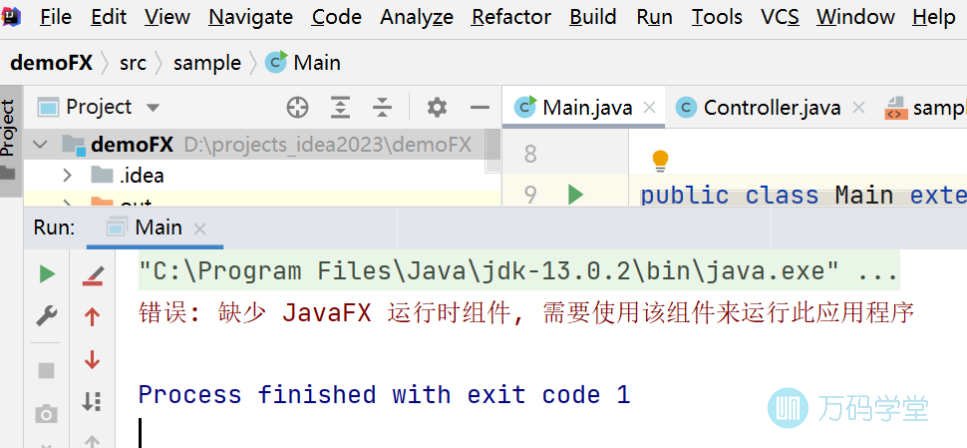Open Project panel gear settings

click(436, 107)
